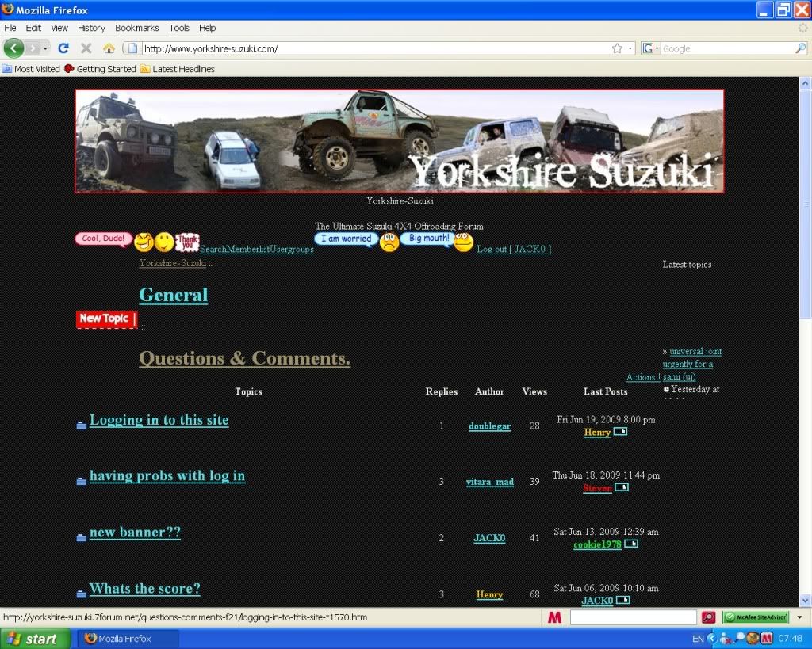
Task: Open the 'new banner??' topic
Action: [x=135, y=532]
